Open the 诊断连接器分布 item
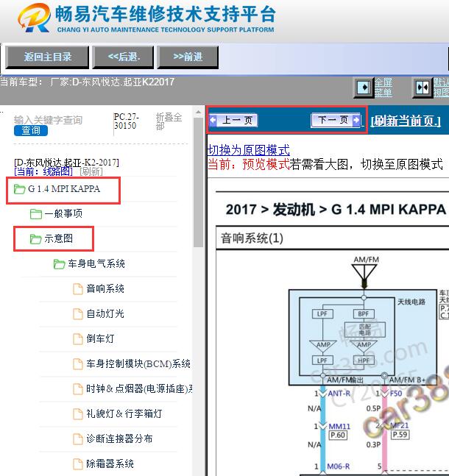Screen dimensions: 449x476 pos(120,438)
